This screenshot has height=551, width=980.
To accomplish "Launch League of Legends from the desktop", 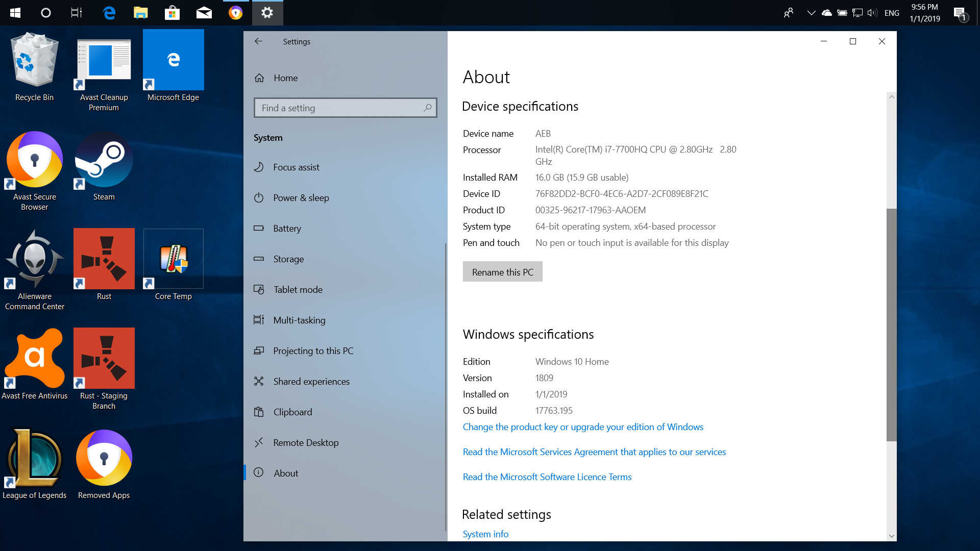I will tap(34, 458).
